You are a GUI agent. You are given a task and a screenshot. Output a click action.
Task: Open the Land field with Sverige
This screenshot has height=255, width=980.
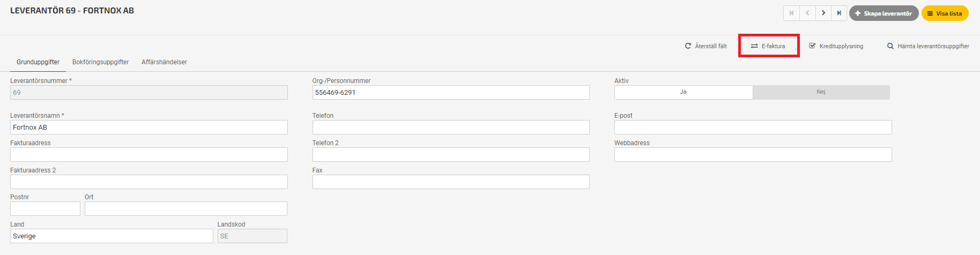112,236
